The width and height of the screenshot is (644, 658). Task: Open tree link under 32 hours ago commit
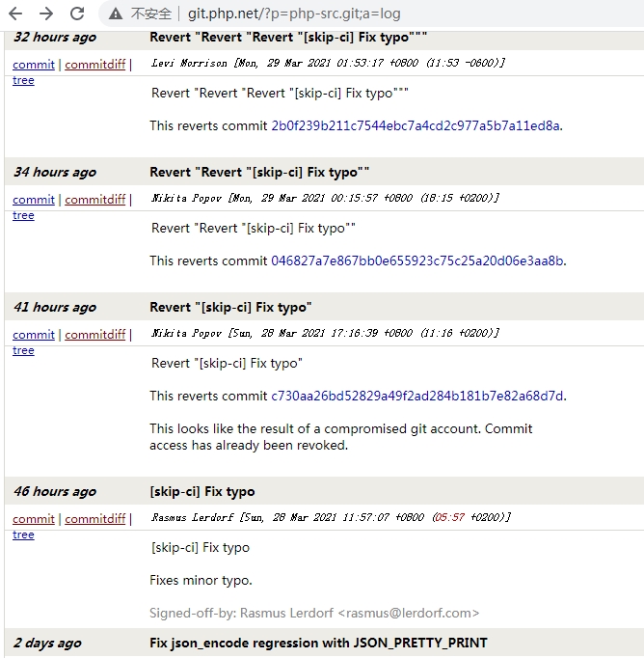23,80
